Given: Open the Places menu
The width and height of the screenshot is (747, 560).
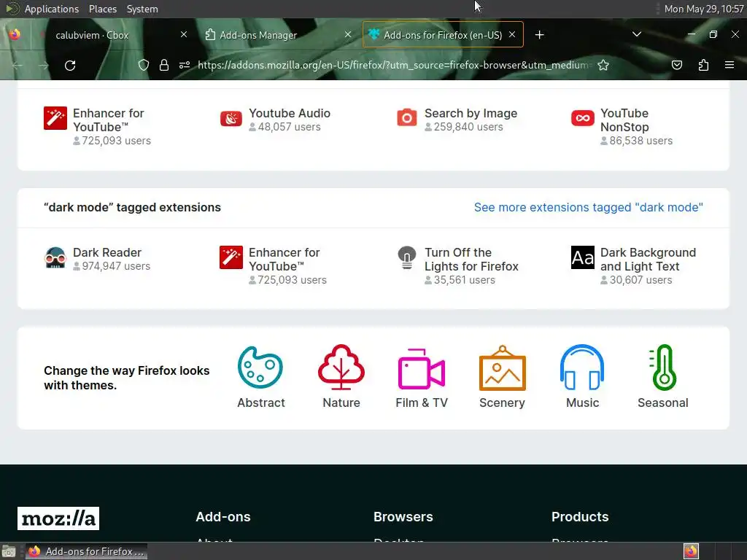Looking at the screenshot, I should coord(102,9).
